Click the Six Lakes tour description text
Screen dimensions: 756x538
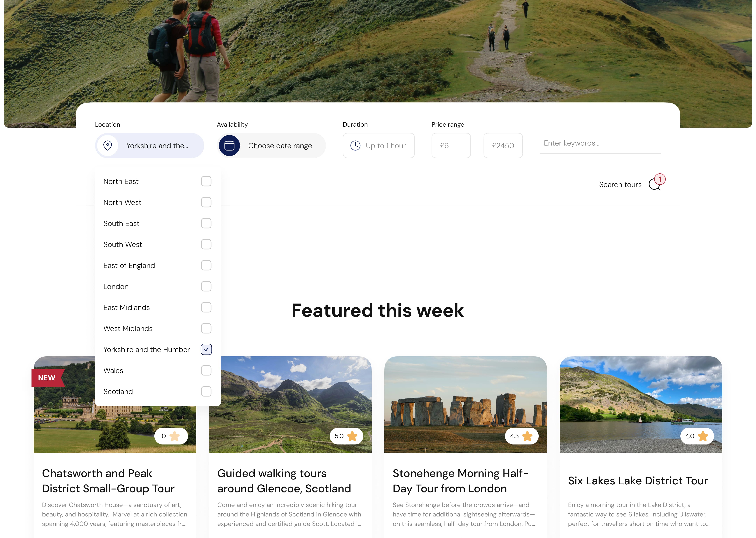(639, 514)
